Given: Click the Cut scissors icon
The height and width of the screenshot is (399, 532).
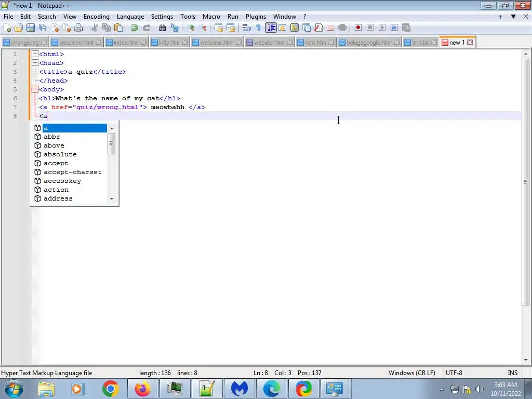Looking at the screenshot, I should coord(95,28).
